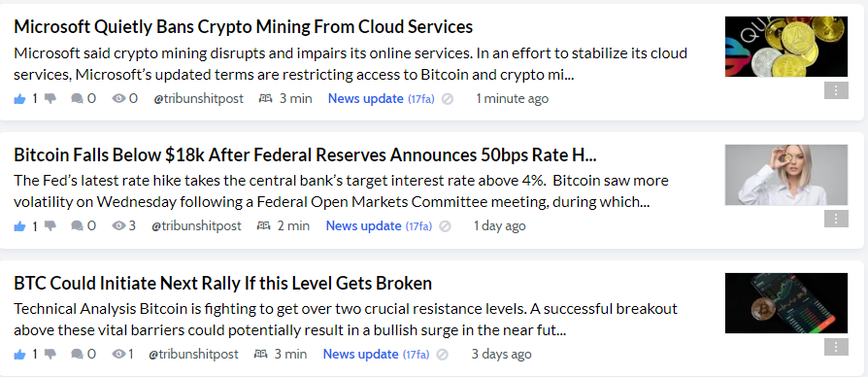868x377 pixels.
Task: Open the three-dot menu for Microsoft post
Action: (836, 90)
